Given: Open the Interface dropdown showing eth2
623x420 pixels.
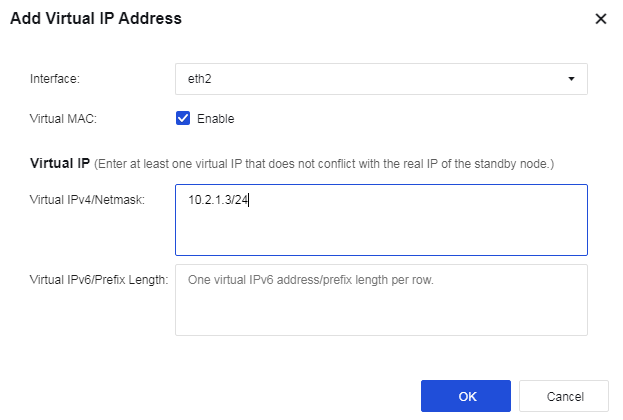Looking at the screenshot, I should [x=380, y=78].
